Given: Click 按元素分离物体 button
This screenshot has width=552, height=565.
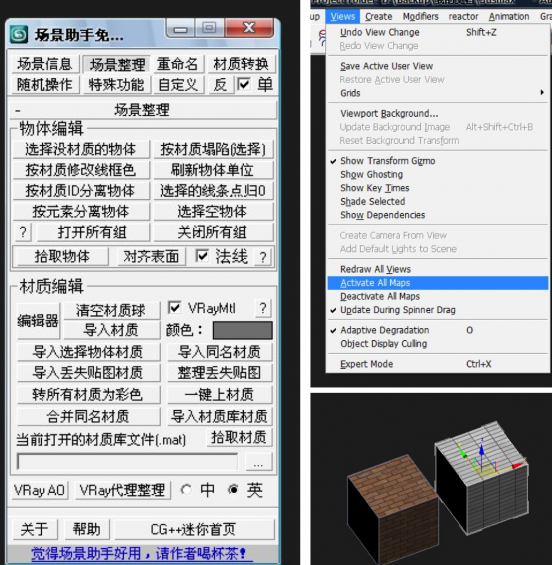Looking at the screenshot, I should tap(81, 212).
